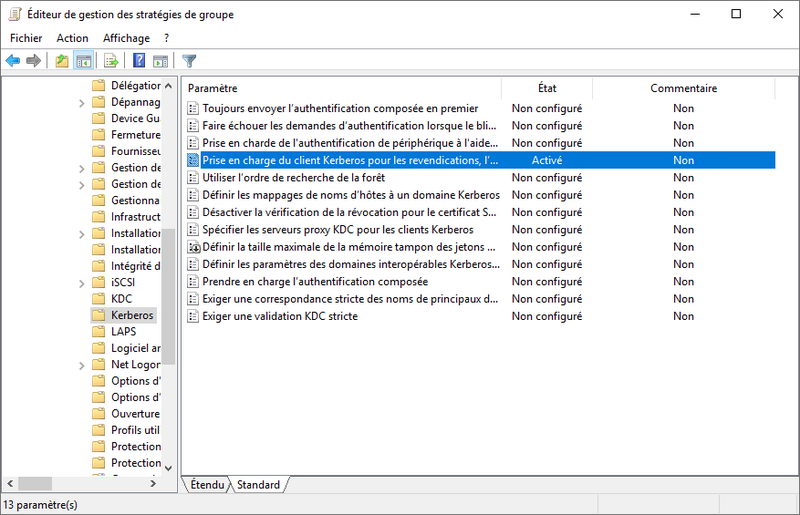Select 'Exiger une validation KDC stricte' setting
800x515 pixels.
click(279, 316)
